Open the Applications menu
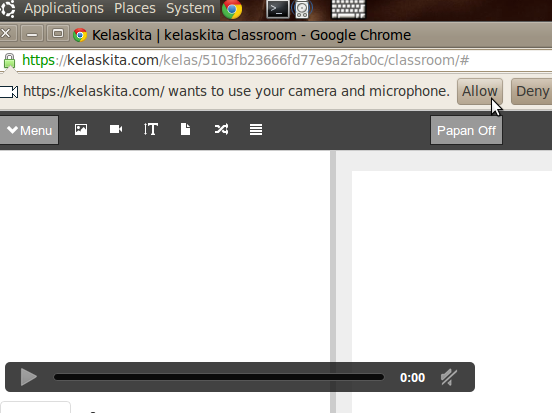Image resolution: width=552 pixels, height=413 pixels. 64,8
